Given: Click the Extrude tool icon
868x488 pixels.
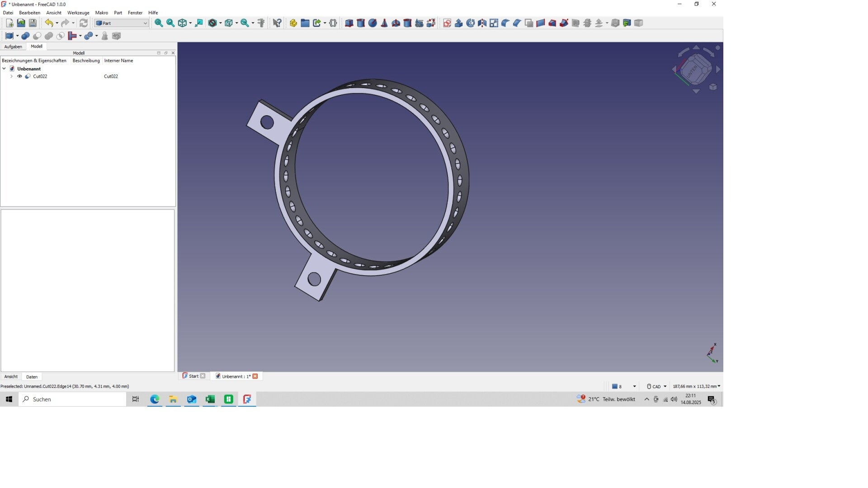Looking at the screenshot, I should coord(459,23).
